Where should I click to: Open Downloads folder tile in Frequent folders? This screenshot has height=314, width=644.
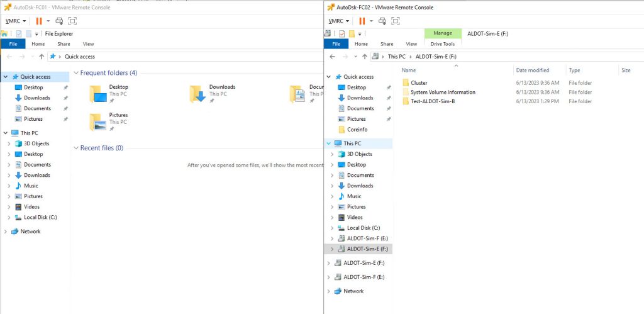click(213, 94)
